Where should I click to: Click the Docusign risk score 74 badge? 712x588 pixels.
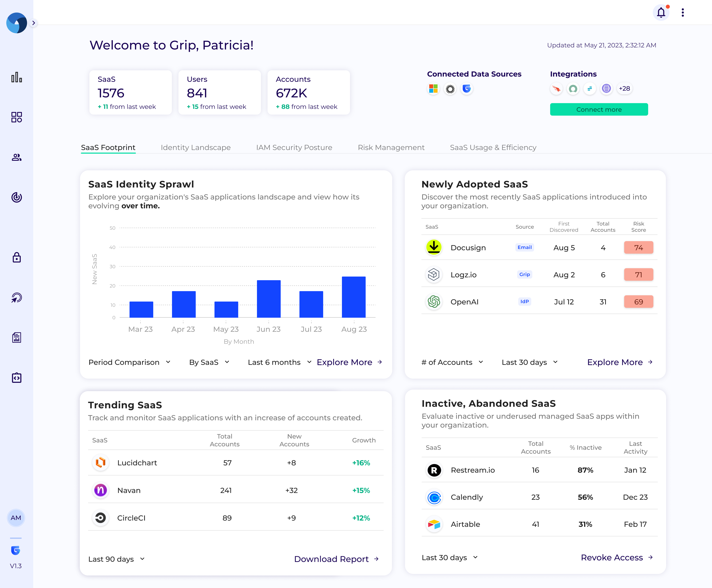point(639,248)
